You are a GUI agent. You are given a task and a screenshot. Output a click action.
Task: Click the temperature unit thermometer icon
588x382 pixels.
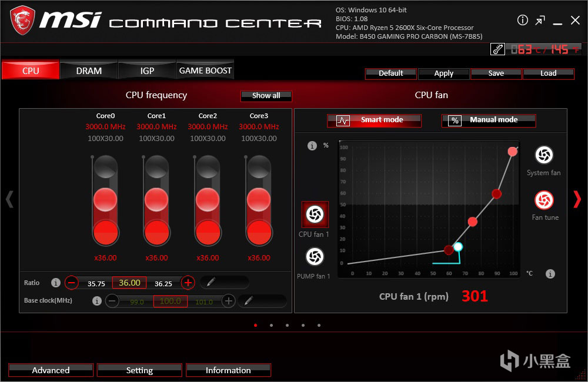[x=497, y=49]
